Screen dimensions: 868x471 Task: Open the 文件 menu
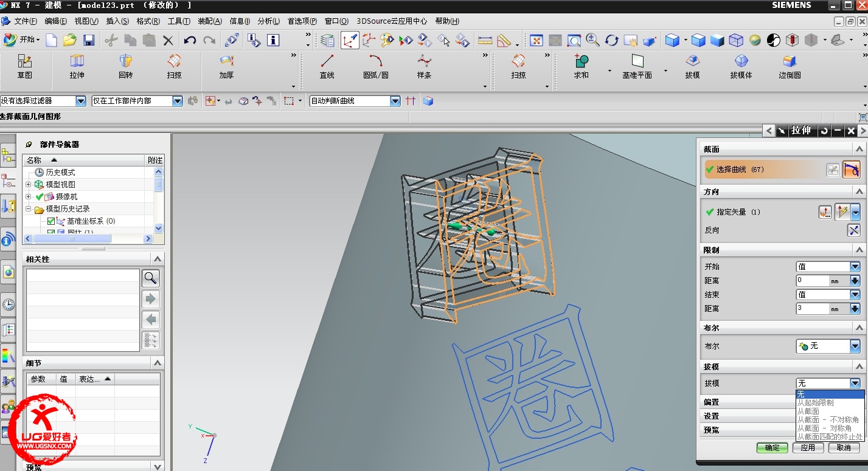[25, 21]
